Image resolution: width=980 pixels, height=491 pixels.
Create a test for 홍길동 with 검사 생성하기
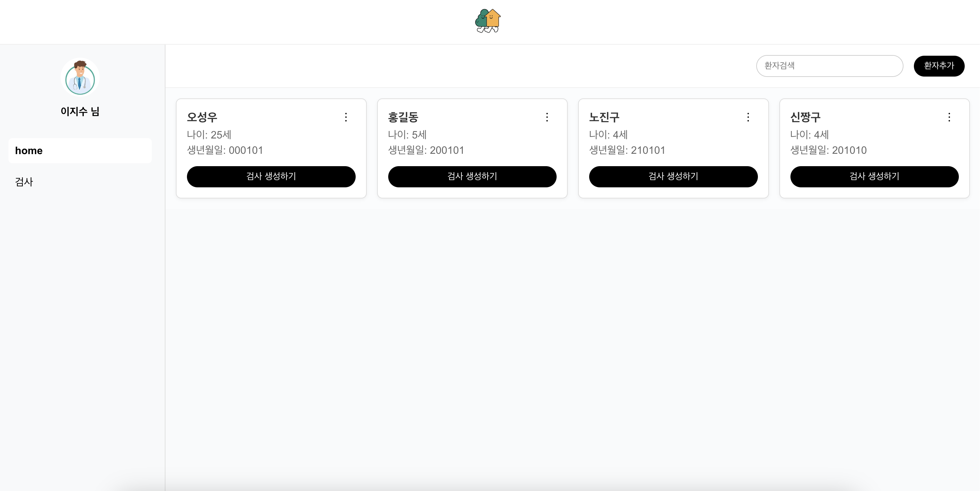[472, 177]
